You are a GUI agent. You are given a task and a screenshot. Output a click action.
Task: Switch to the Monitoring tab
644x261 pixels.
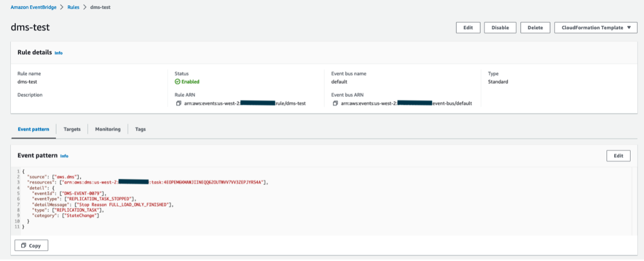click(108, 129)
